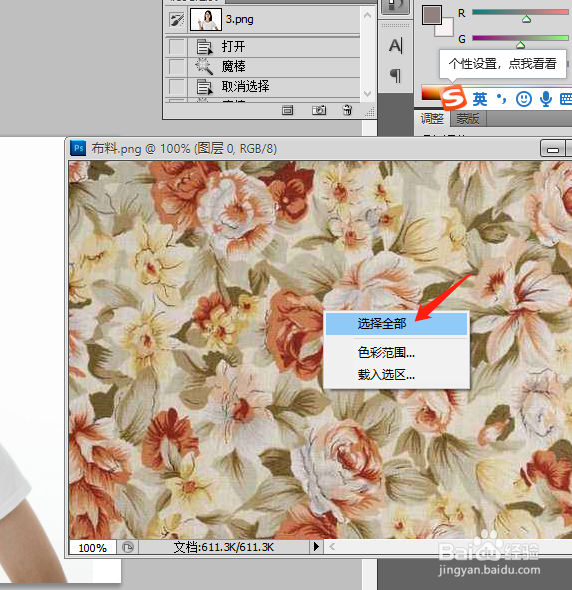Open the Sogou emoji smiley icon
The width and height of the screenshot is (572, 590).
pos(523,99)
